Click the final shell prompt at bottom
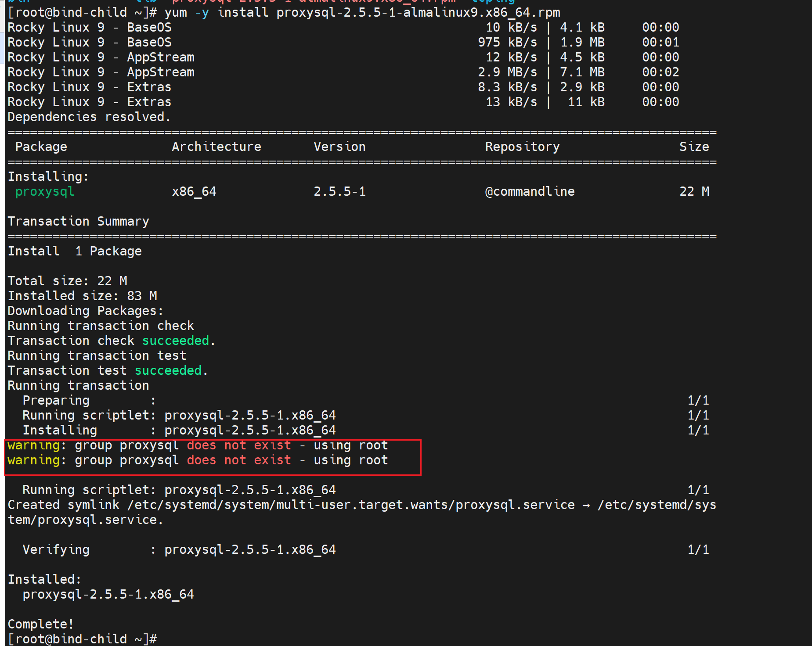The height and width of the screenshot is (646, 812). 82,639
